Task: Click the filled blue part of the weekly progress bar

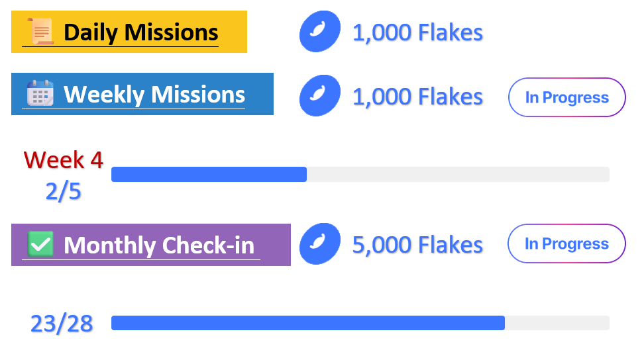Action: [209, 175]
